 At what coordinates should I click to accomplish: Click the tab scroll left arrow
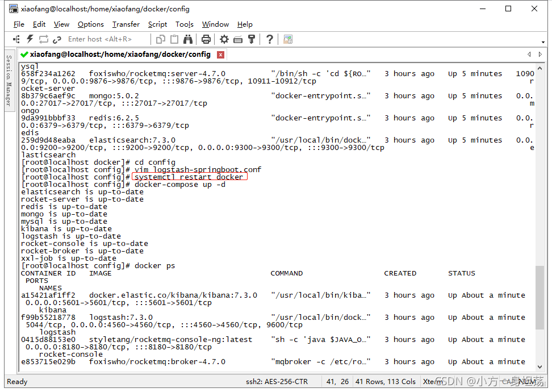(529, 54)
